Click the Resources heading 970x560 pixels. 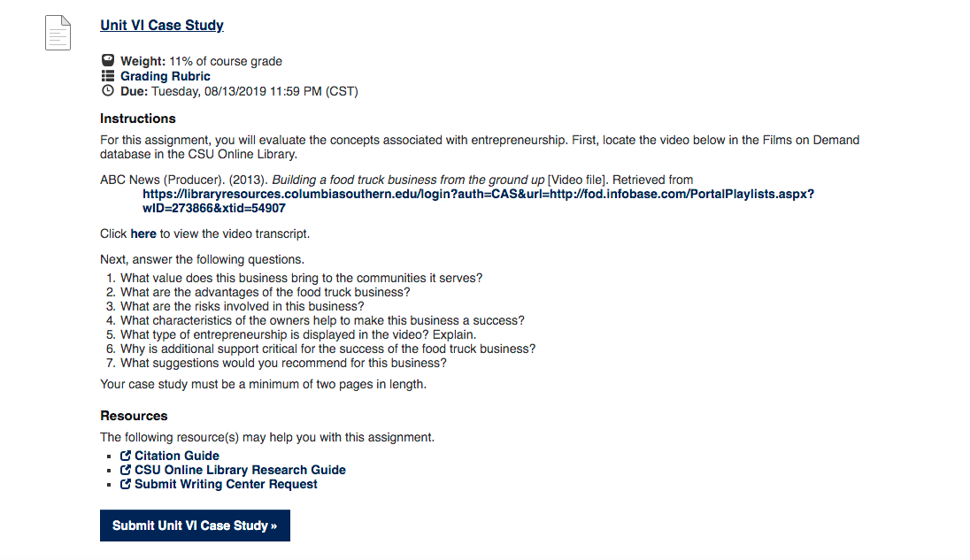click(134, 416)
